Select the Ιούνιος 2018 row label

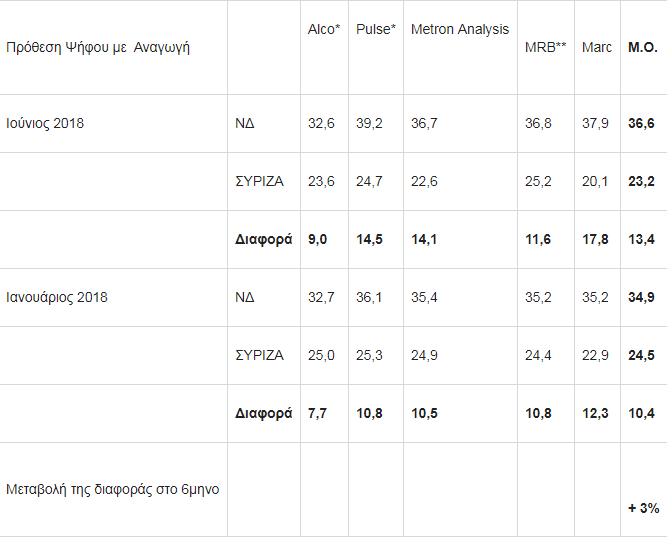point(45,123)
